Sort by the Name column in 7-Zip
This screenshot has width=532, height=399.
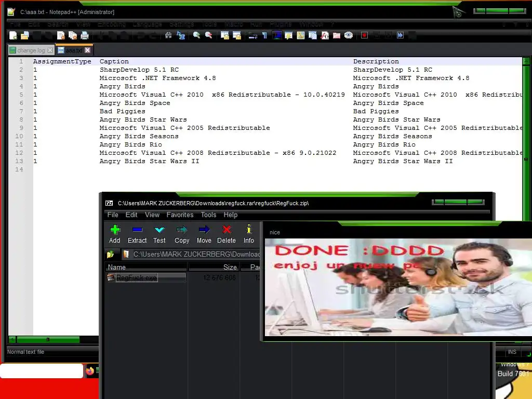[x=146, y=268]
